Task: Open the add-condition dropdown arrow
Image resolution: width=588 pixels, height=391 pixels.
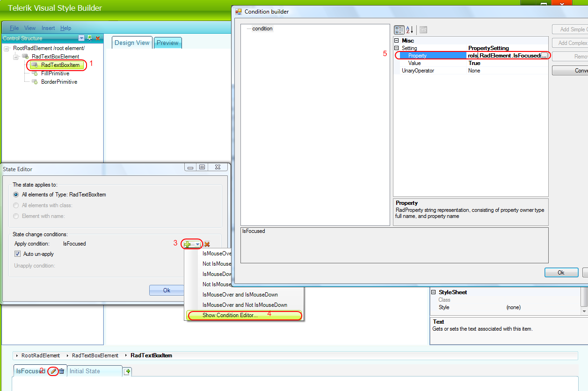Action: 198,244
